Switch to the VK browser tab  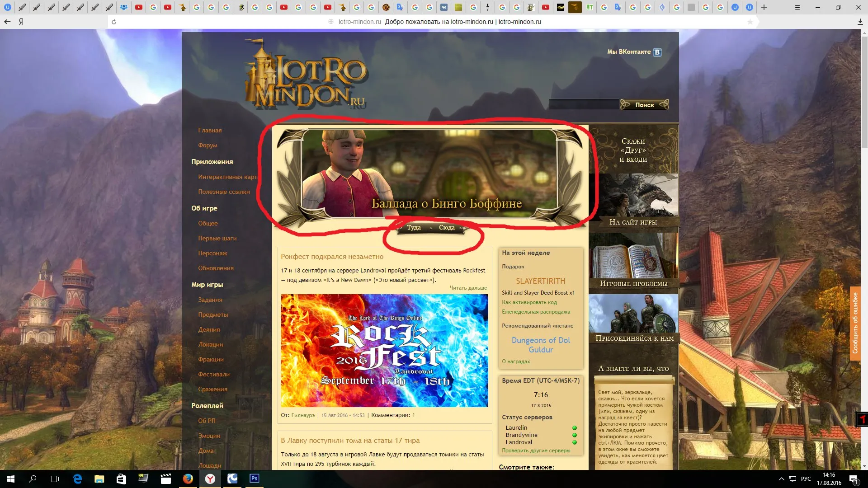point(444,7)
